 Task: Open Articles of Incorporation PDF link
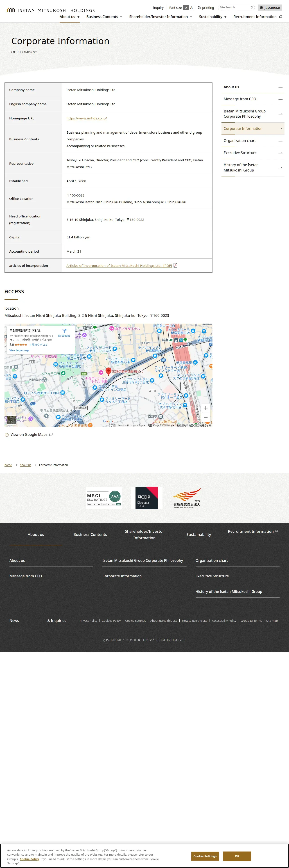point(119,265)
